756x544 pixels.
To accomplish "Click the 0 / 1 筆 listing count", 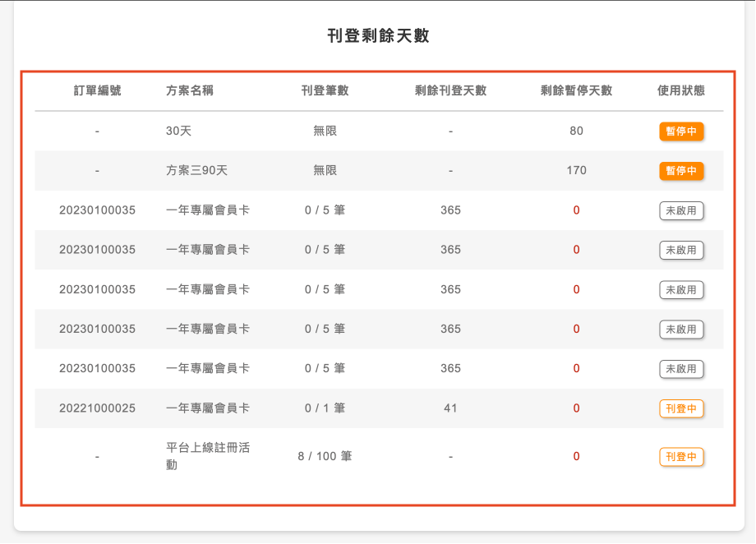I will point(325,408).
